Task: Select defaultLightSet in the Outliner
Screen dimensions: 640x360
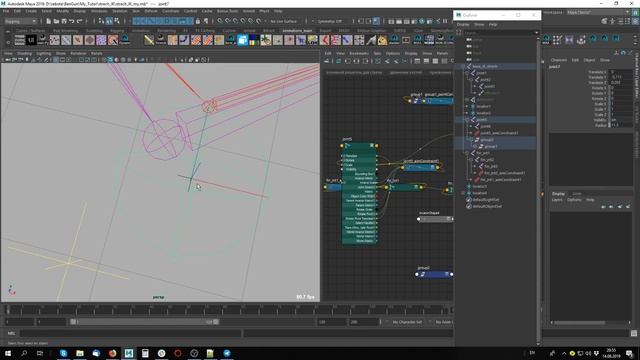Action: [x=486, y=200]
